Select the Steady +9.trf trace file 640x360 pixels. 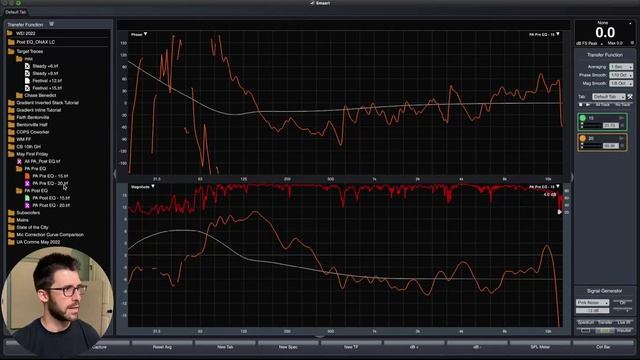tap(45, 73)
